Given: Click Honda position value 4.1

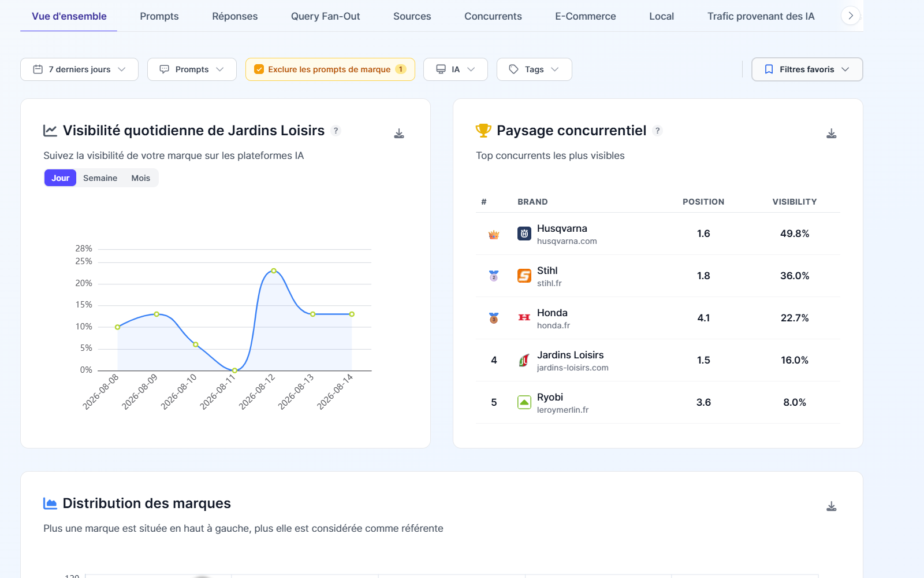Looking at the screenshot, I should pos(703,318).
